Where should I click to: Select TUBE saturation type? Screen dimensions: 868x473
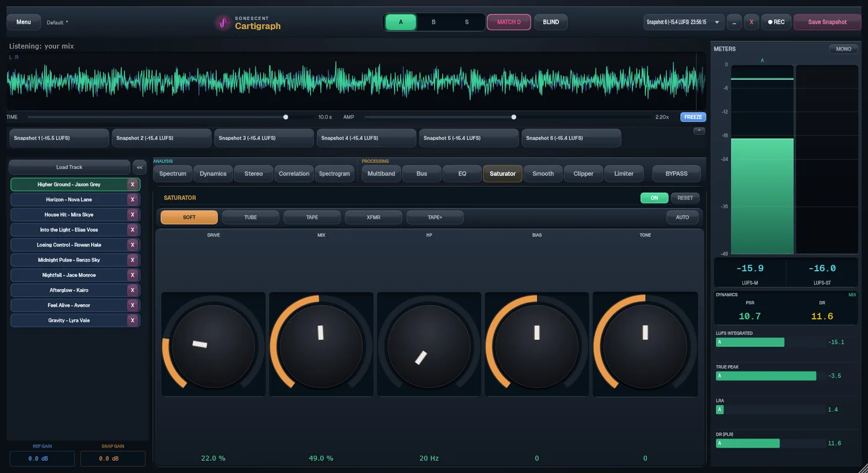251,217
